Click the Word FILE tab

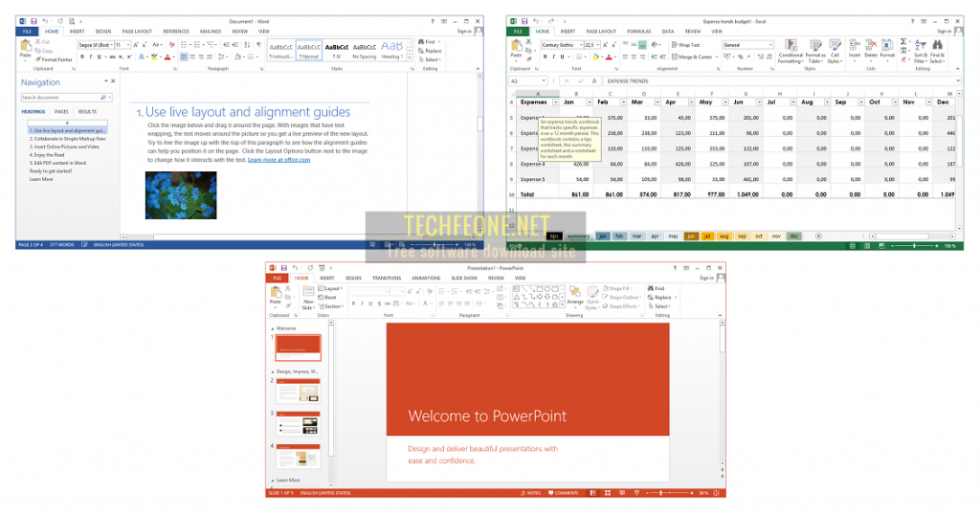click(x=27, y=32)
